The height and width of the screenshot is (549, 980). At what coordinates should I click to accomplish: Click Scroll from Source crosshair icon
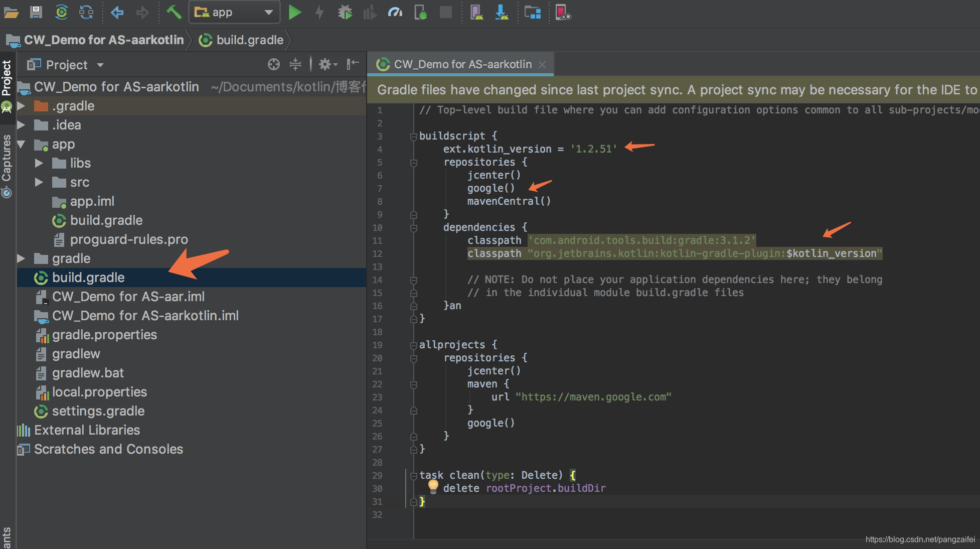coord(273,64)
